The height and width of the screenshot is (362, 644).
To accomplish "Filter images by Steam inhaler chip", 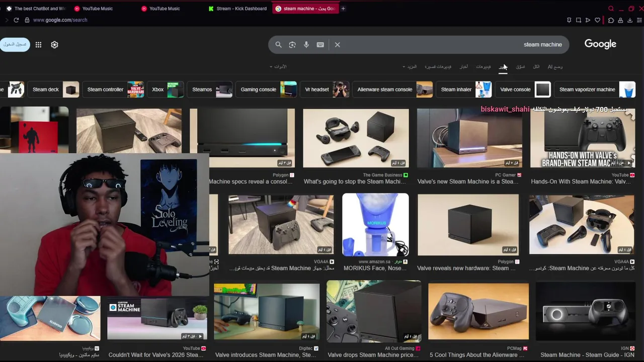I will pyautogui.click(x=464, y=89).
